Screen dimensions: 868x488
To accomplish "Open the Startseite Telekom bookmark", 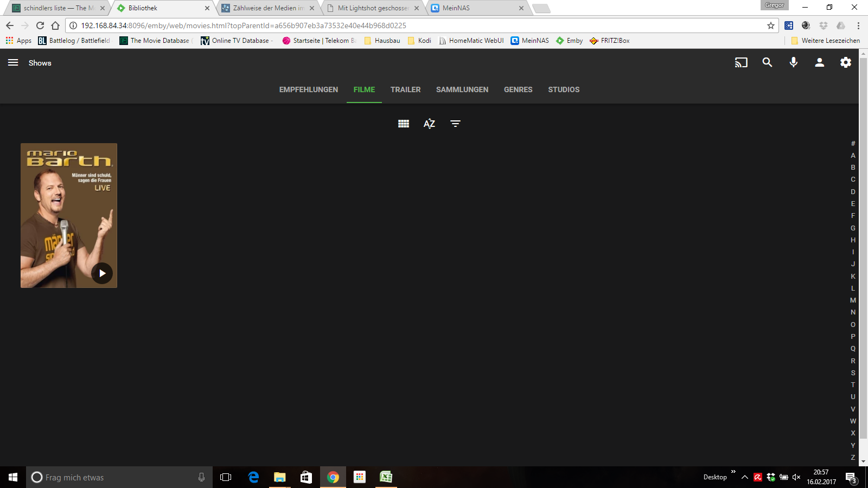I will point(319,41).
